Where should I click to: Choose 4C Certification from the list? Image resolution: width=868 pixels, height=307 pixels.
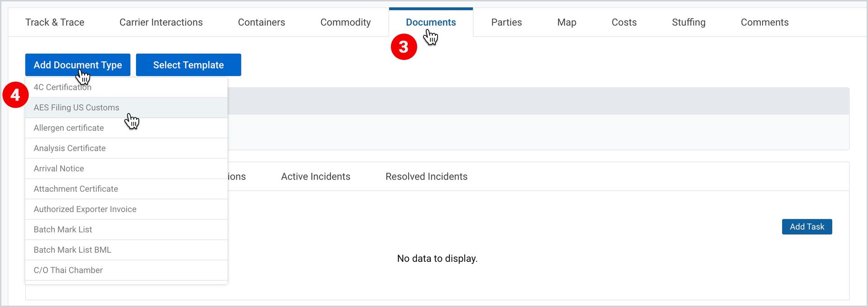126,87
